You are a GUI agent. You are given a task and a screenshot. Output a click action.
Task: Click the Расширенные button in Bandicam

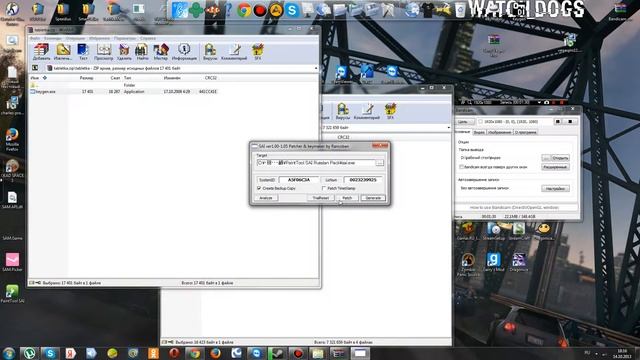click(555, 167)
